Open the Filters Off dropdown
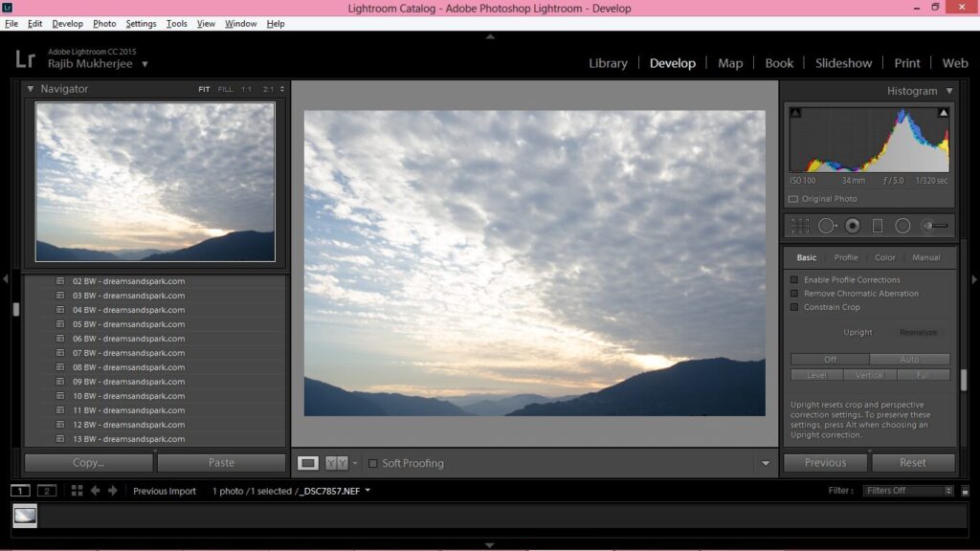 tap(908, 491)
